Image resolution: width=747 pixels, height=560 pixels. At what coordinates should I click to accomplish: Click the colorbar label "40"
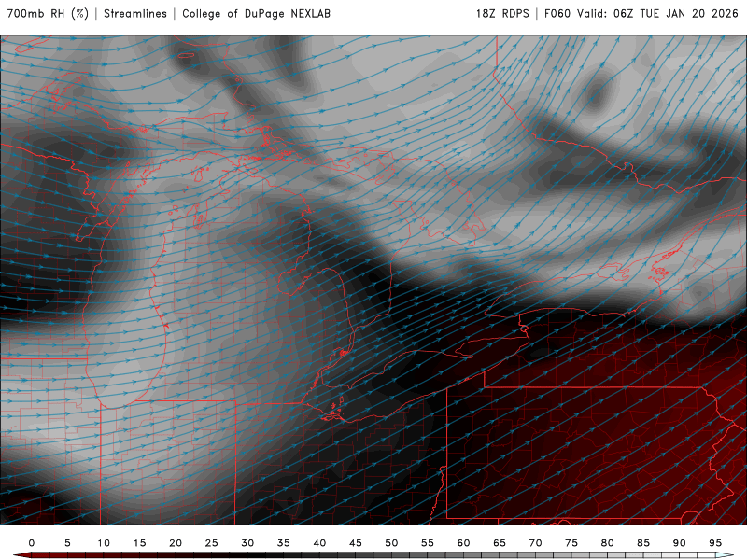tap(319, 543)
